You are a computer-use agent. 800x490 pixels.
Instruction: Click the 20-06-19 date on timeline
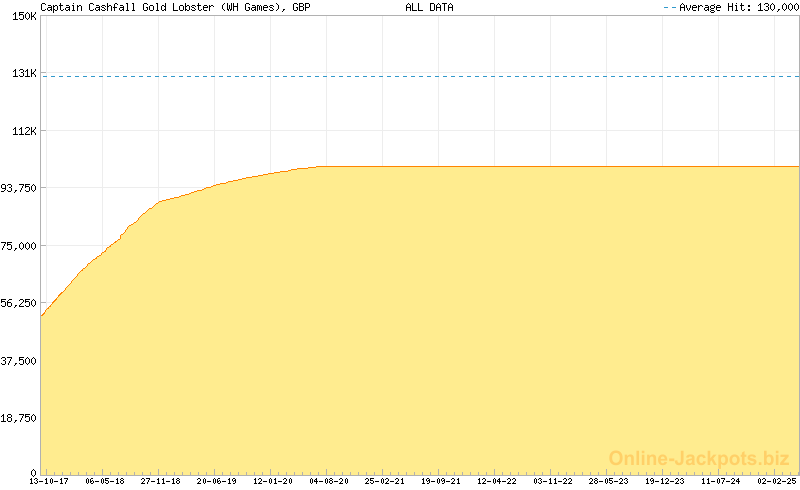pos(216,481)
